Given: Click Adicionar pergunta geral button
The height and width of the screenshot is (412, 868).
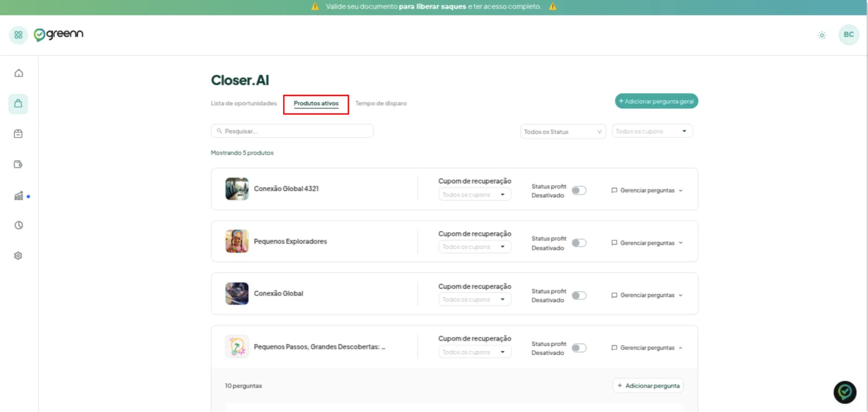Looking at the screenshot, I should pyautogui.click(x=656, y=101).
